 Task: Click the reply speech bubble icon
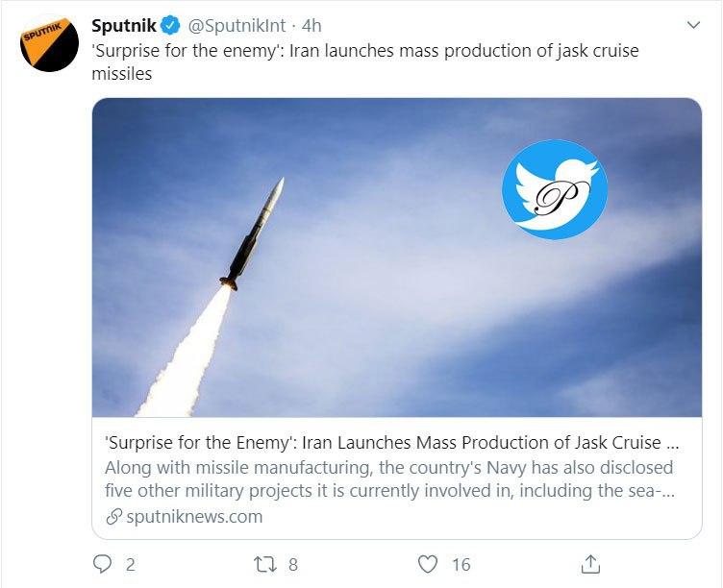[x=103, y=564]
